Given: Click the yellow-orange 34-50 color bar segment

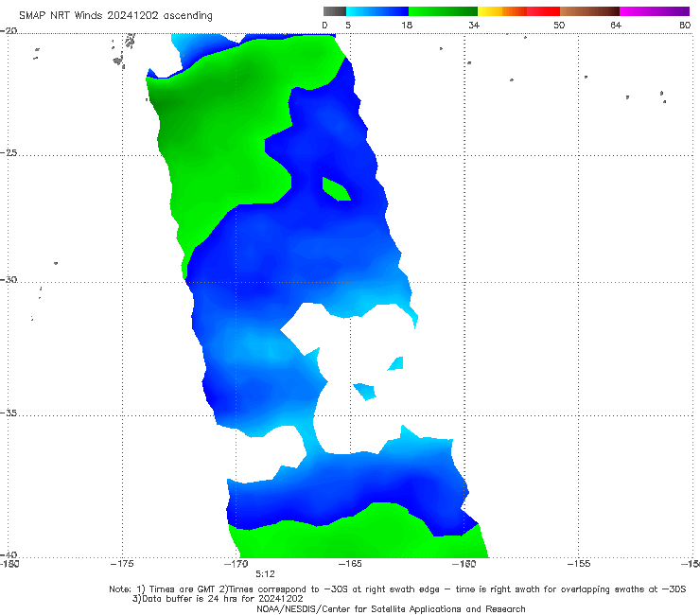Looking at the screenshot, I should 518,11.
